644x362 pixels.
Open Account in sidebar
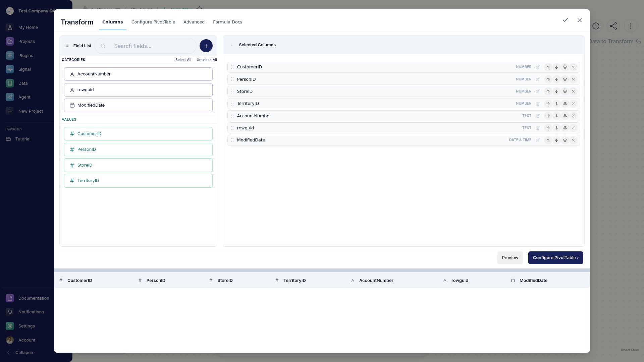pos(27,340)
